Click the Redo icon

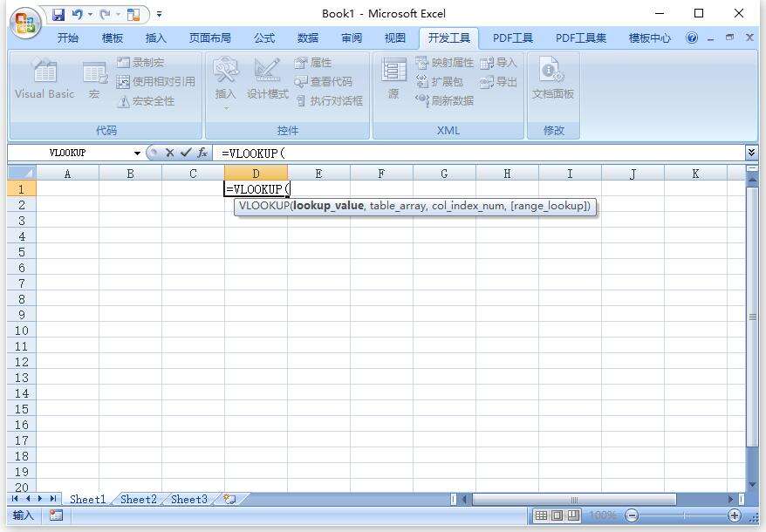coord(105,15)
